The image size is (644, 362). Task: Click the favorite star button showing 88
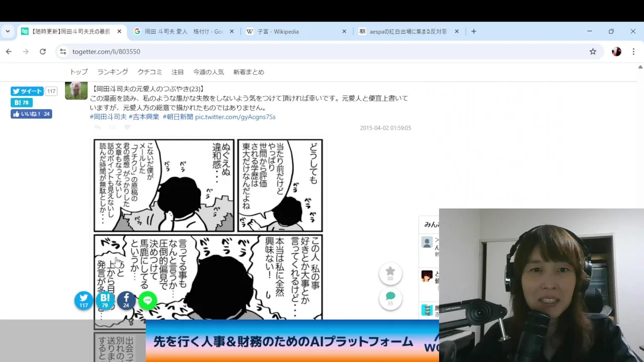[x=390, y=274]
